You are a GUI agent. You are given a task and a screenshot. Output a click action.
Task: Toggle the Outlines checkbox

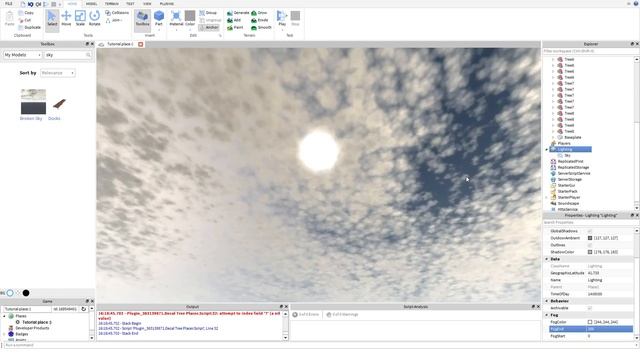[x=589, y=245]
